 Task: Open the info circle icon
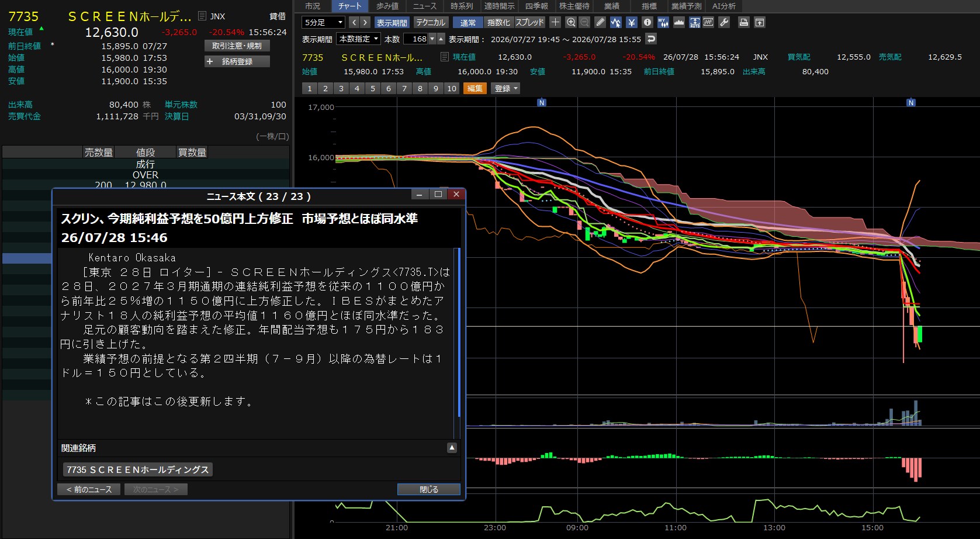(x=647, y=22)
